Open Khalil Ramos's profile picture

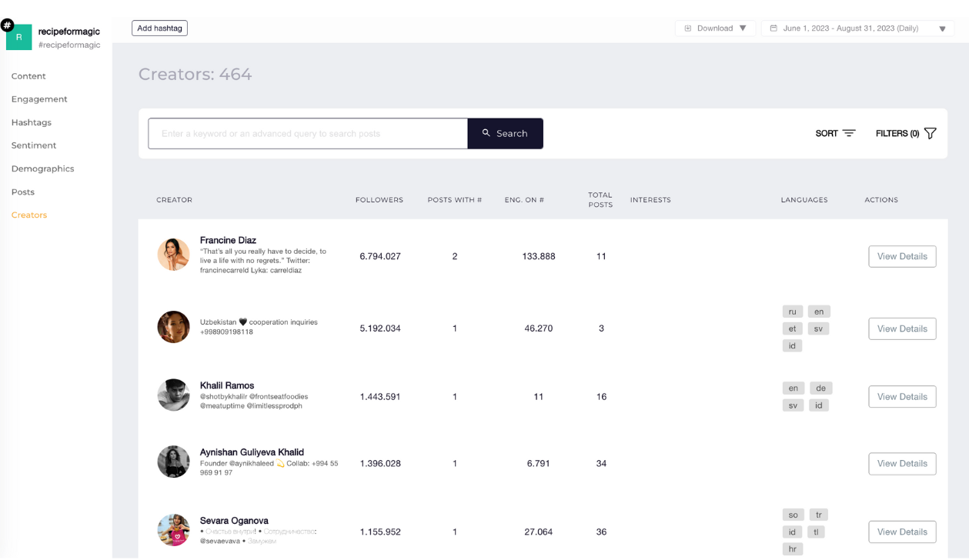point(173,395)
